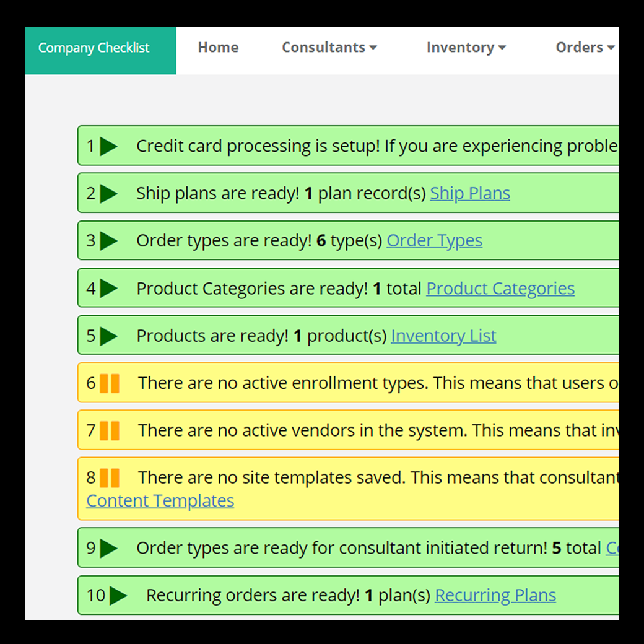
Task: Open the Recurring Plans link
Action: click(495, 595)
